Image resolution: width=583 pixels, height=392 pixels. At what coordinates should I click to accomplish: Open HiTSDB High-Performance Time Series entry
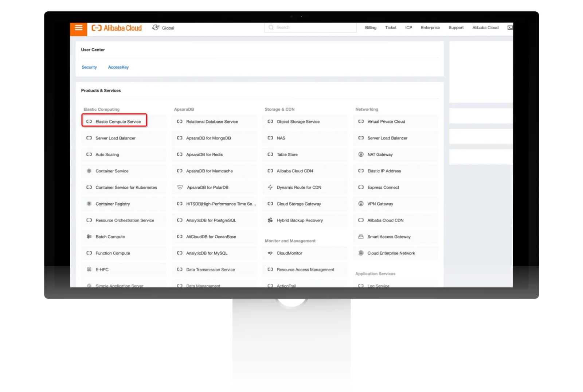[x=214, y=204]
